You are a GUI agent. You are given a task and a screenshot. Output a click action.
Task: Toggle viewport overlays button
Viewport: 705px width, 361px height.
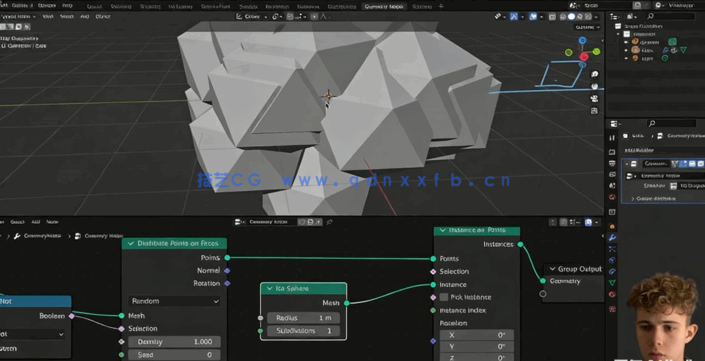(534, 17)
